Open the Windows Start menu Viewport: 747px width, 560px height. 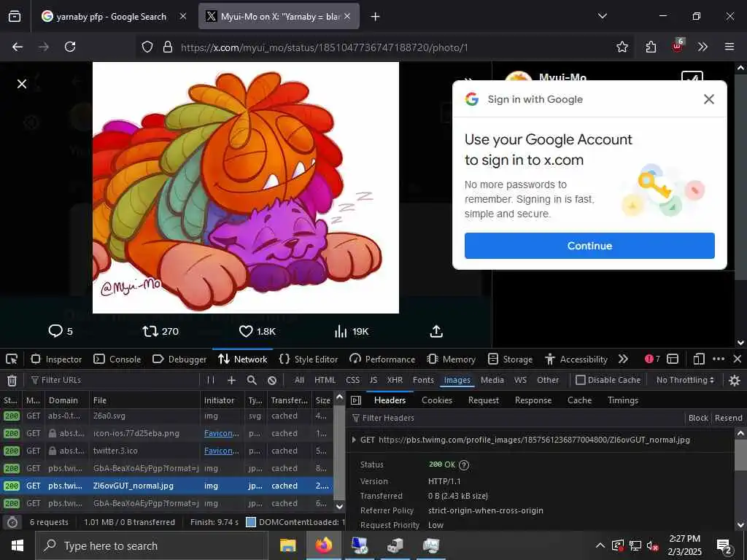pos(18,545)
